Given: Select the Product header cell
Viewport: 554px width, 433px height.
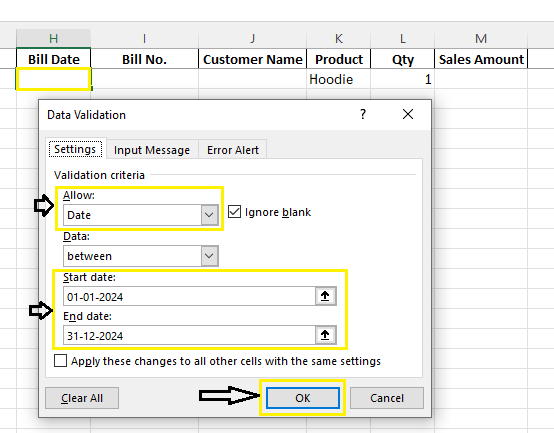Looking at the screenshot, I should coord(338,59).
